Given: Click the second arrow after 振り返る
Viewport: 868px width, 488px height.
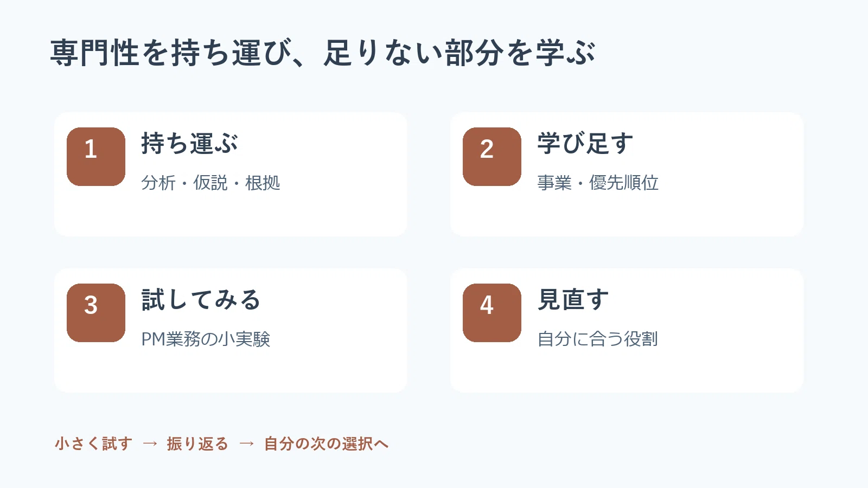Looking at the screenshot, I should [246, 444].
